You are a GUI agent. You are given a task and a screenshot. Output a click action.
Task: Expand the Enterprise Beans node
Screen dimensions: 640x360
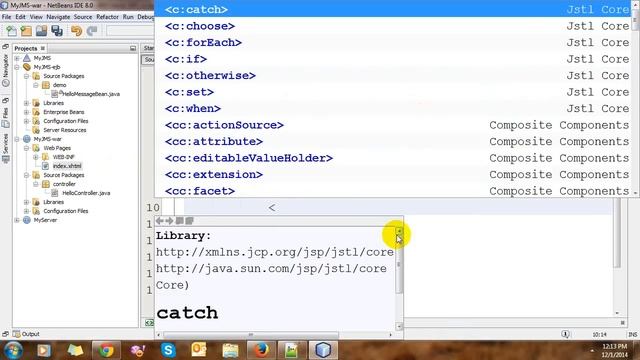pyautogui.click(x=27, y=112)
